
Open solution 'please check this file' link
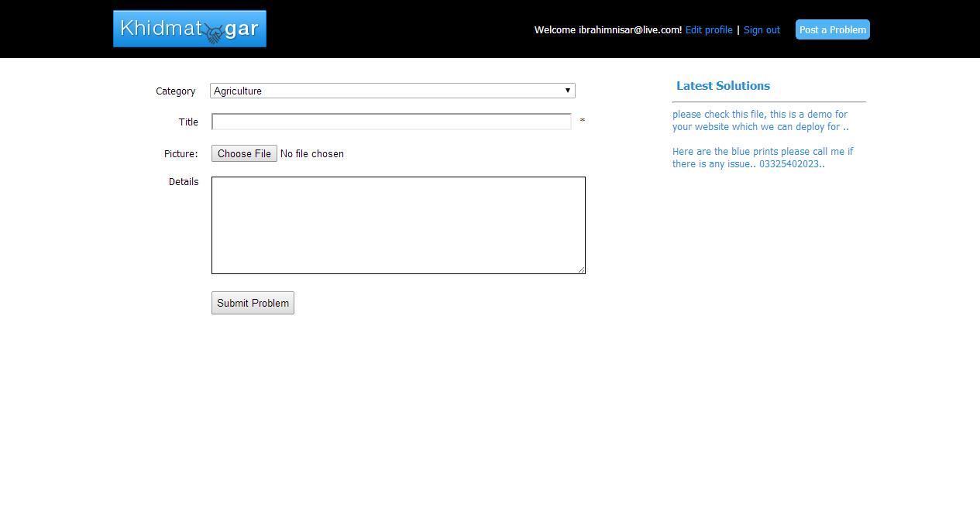pyautogui.click(x=761, y=120)
